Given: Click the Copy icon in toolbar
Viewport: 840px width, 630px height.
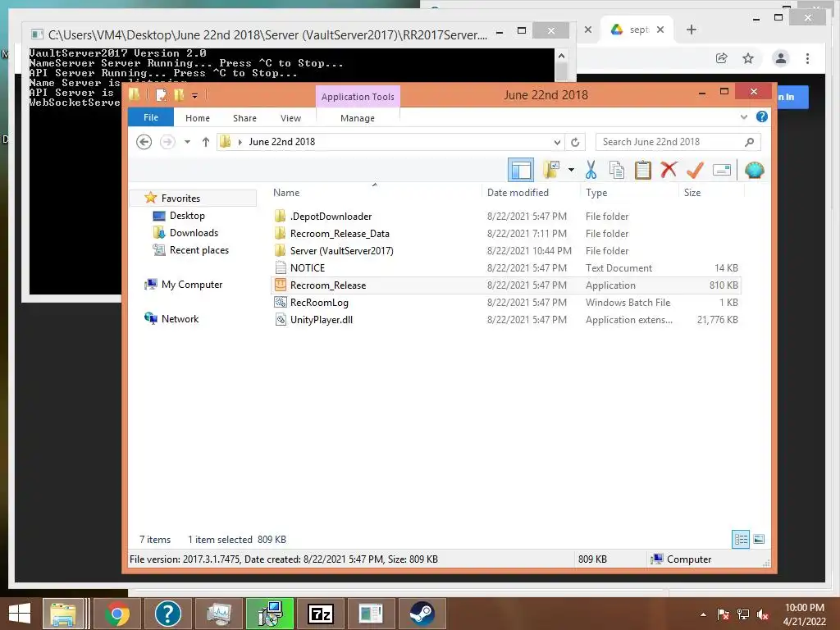Looking at the screenshot, I should [x=617, y=171].
